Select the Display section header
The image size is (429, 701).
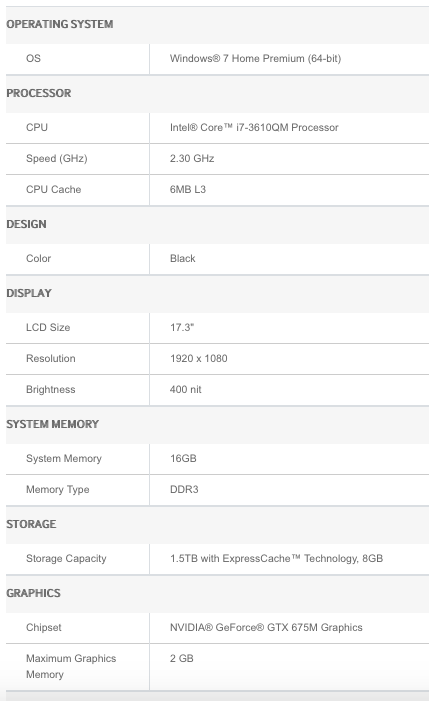click(x=29, y=293)
